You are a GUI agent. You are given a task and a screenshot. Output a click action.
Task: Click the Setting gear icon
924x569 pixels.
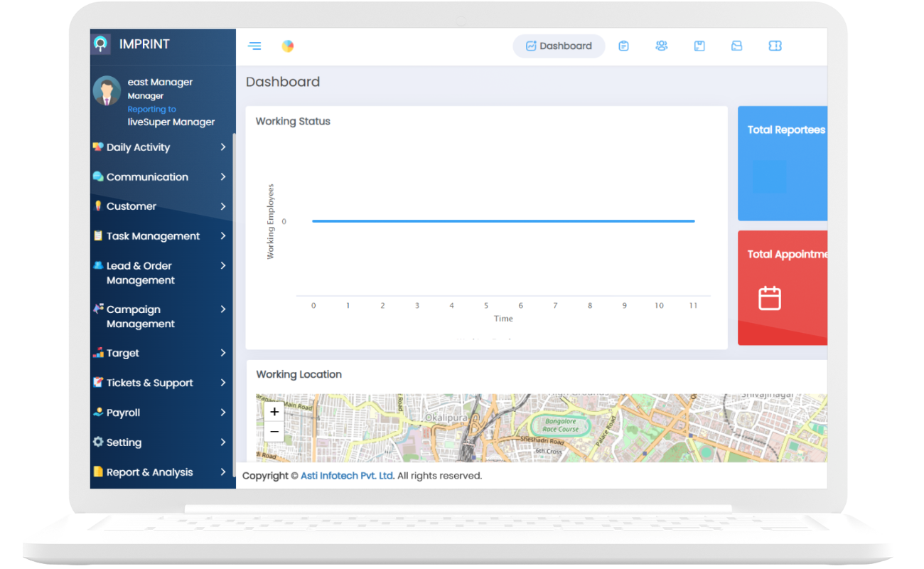pos(98,442)
